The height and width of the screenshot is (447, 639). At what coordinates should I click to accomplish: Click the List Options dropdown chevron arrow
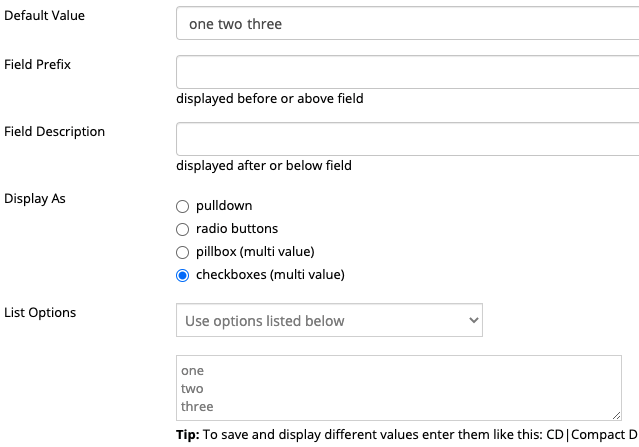tap(474, 321)
